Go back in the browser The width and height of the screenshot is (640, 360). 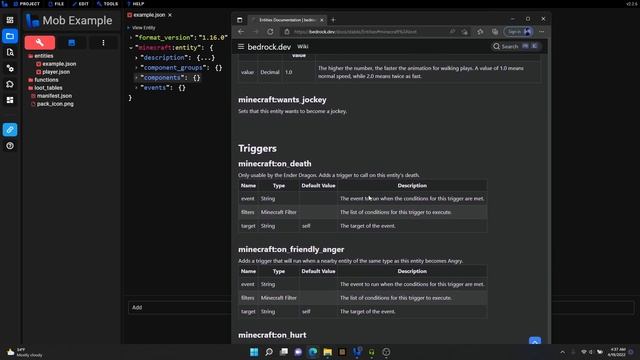point(241,31)
